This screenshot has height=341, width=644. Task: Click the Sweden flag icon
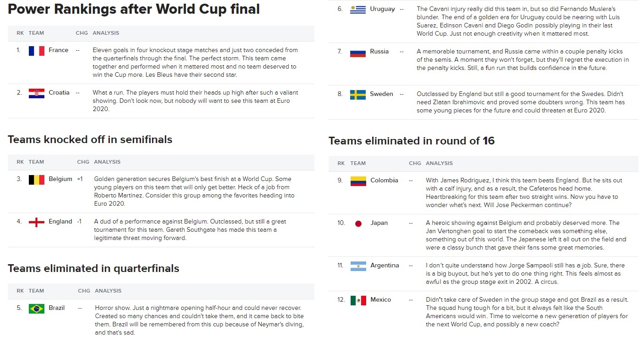(358, 95)
